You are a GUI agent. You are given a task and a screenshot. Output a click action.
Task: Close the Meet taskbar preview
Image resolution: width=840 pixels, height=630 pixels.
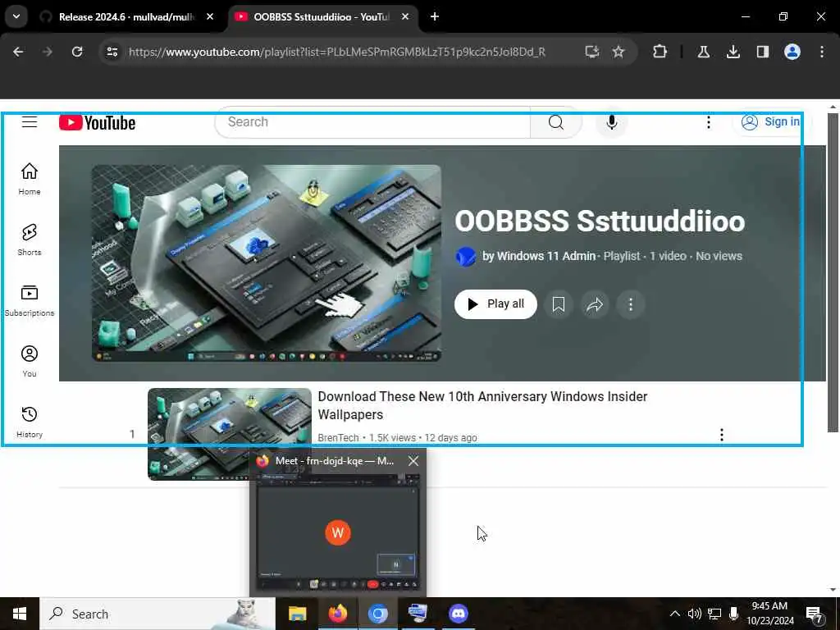(413, 461)
